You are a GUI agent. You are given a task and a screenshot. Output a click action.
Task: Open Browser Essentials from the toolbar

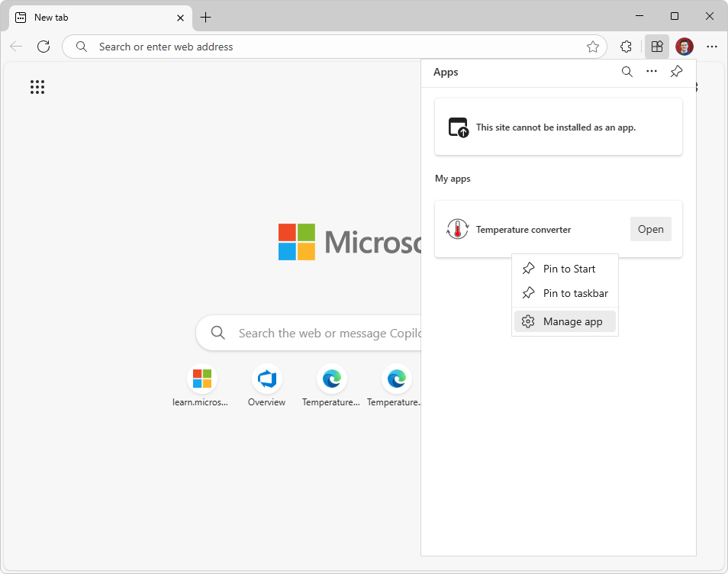coord(626,47)
